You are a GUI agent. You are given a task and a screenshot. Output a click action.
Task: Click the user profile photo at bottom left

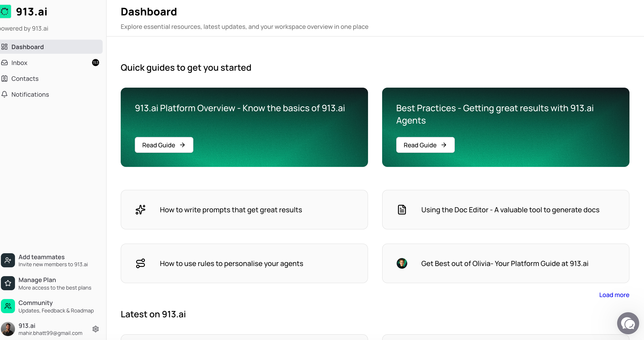click(8, 329)
